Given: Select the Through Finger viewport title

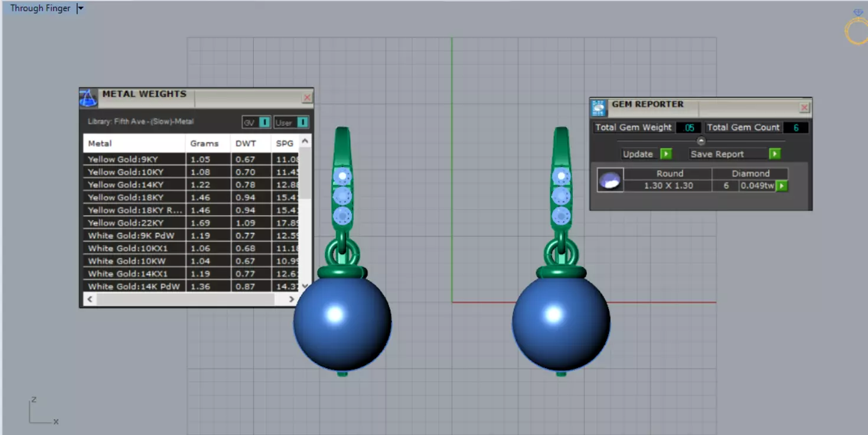Looking at the screenshot, I should click(40, 8).
